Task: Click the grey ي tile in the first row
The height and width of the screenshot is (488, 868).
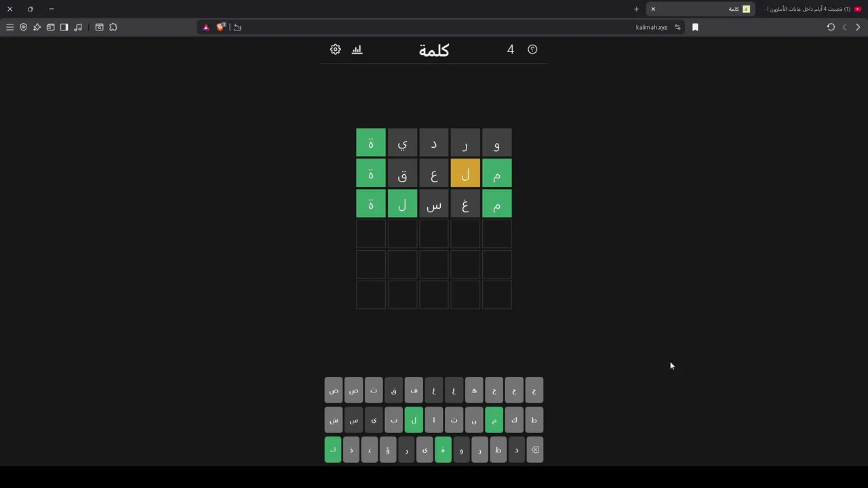Action: tap(403, 143)
